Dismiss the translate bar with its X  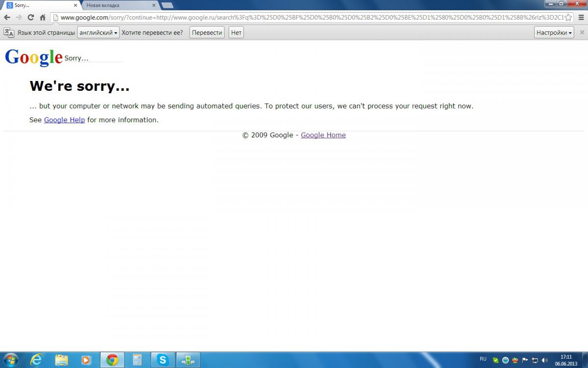tap(582, 32)
